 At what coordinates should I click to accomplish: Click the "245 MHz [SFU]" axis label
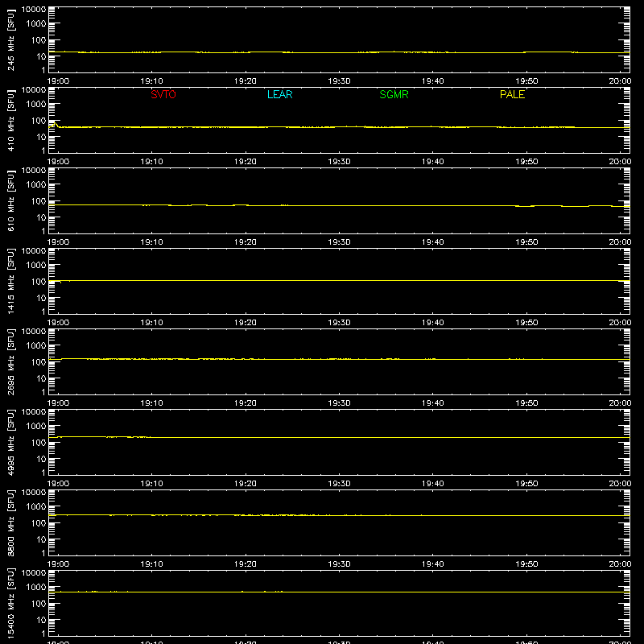[x=10, y=39]
